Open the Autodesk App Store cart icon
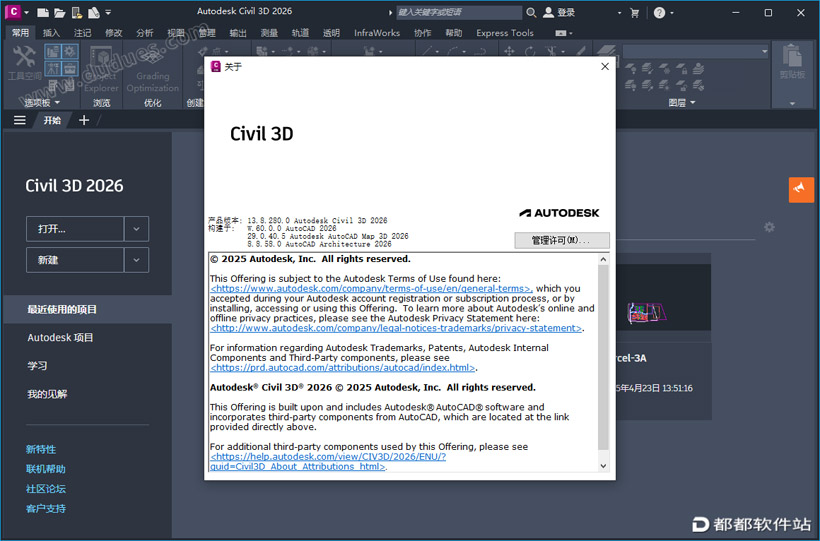The height and width of the screenshot is (541, 820). pos(635,13)
